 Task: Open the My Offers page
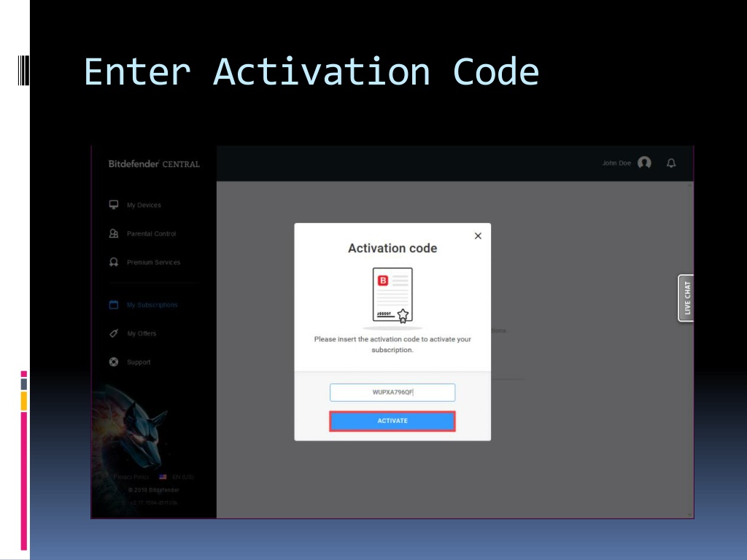coord(142,333)
